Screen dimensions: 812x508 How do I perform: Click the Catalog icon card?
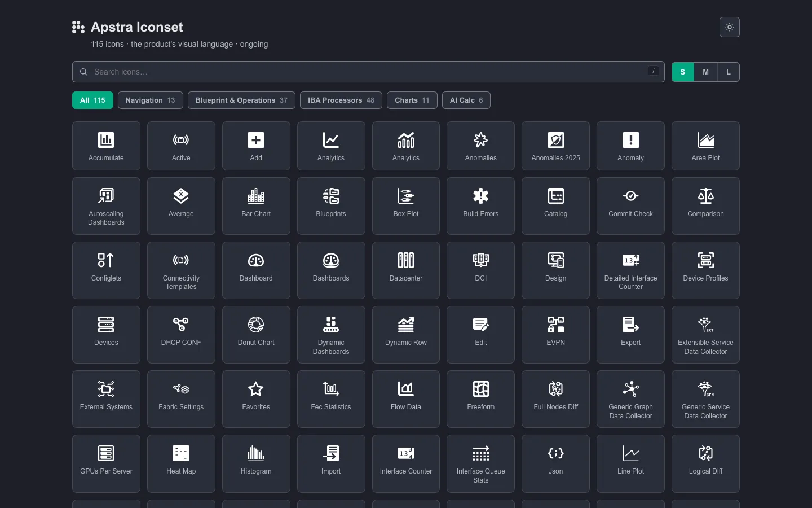(555, 206)
